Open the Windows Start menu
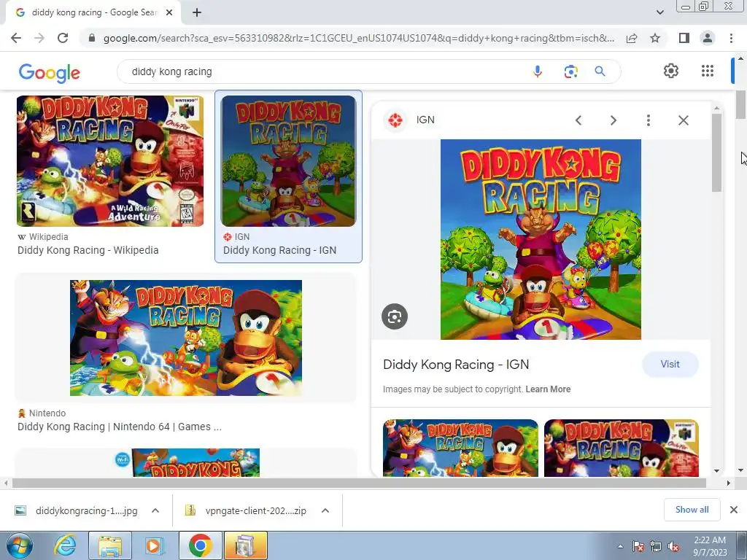747x560 pixels. (x=19, y=545)
